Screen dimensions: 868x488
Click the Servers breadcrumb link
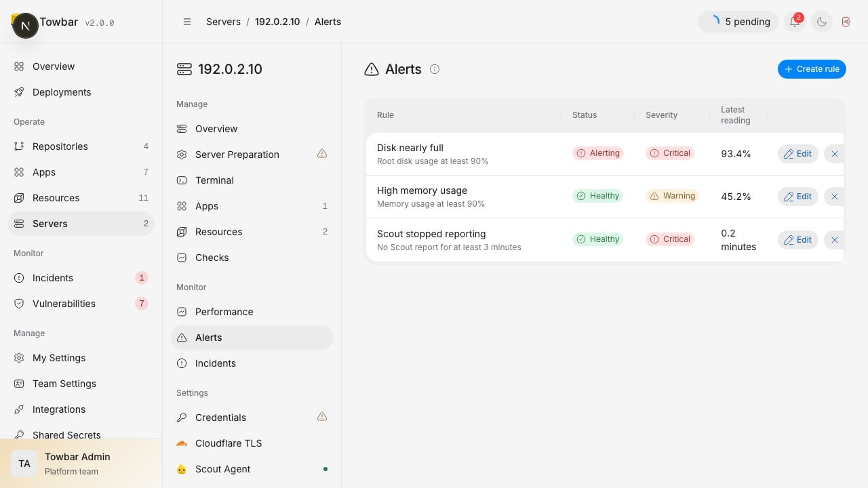(223, 22)
